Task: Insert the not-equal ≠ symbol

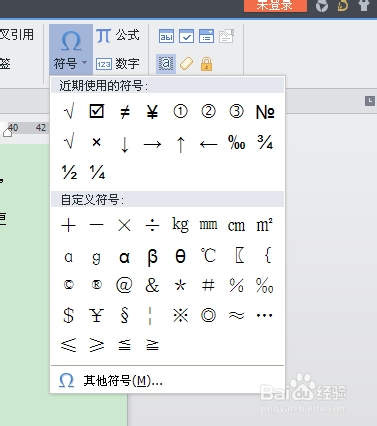Action: click(x=125, y=112)
